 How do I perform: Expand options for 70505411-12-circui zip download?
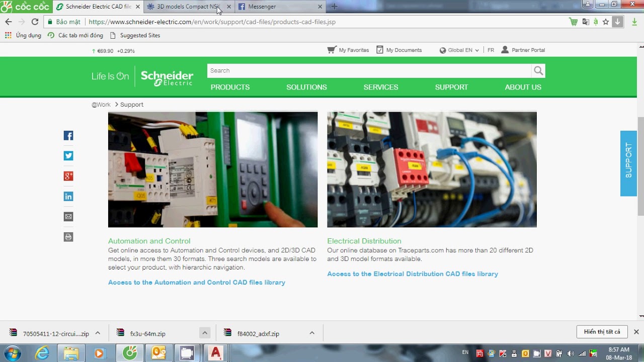coord(98,333)
